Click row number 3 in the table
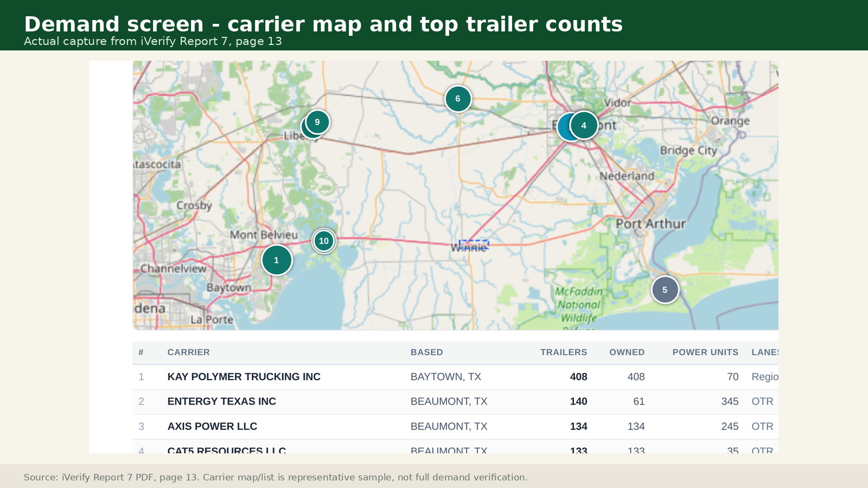Viewport: 868px width, 488px height. (x=142, y=427)
